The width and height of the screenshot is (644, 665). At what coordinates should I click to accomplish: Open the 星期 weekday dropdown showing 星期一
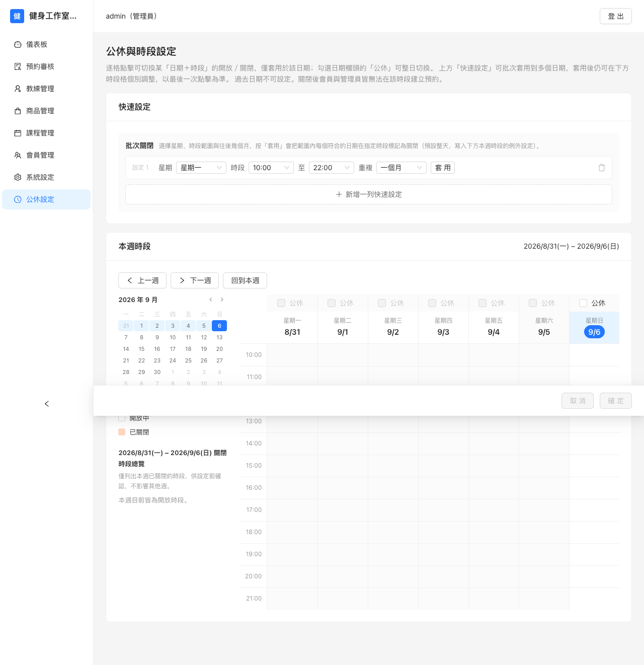(x=201, y=168)
